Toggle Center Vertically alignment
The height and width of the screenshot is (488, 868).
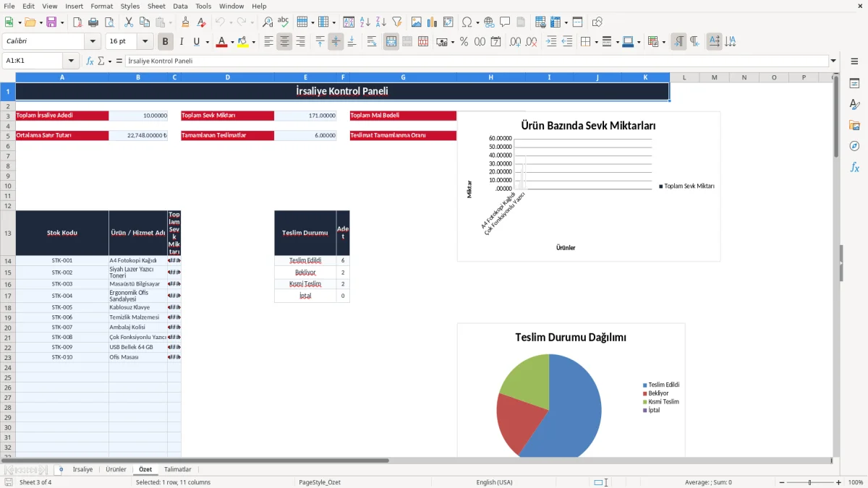[336, 42]
